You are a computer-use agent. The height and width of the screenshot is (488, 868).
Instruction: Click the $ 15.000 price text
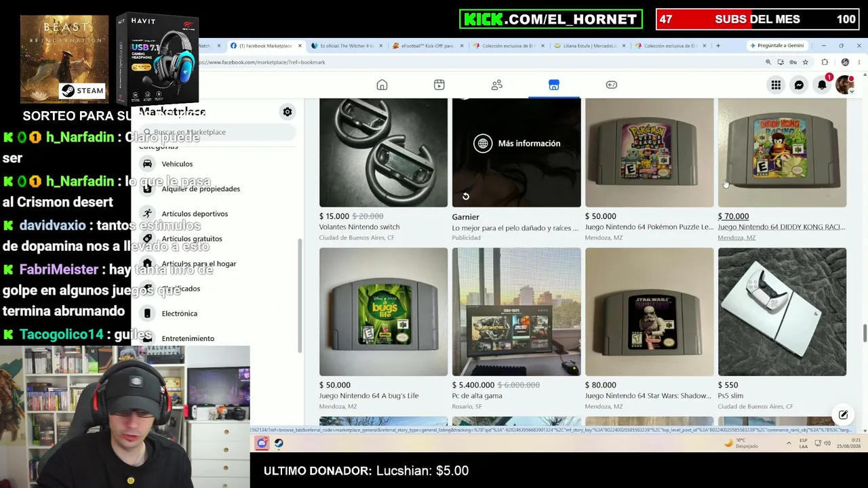[x=334, y=216]
